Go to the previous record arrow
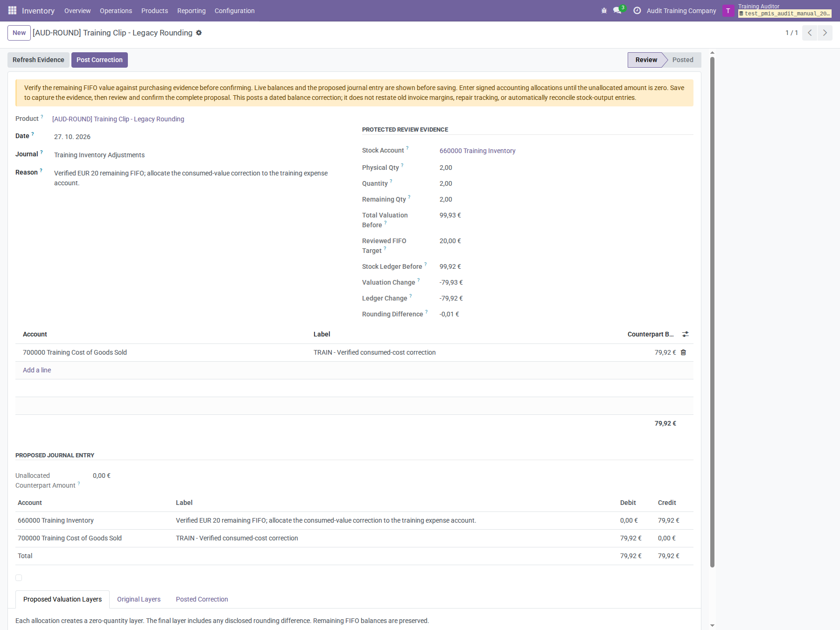Image resolution: width=840 pixels, height=630 pixels. [810, 33]
